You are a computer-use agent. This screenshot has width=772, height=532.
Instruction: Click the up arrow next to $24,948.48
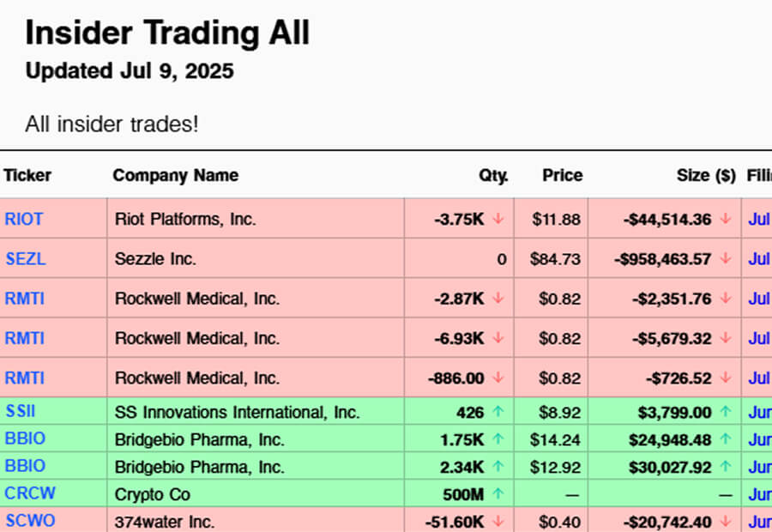point(726,439)
